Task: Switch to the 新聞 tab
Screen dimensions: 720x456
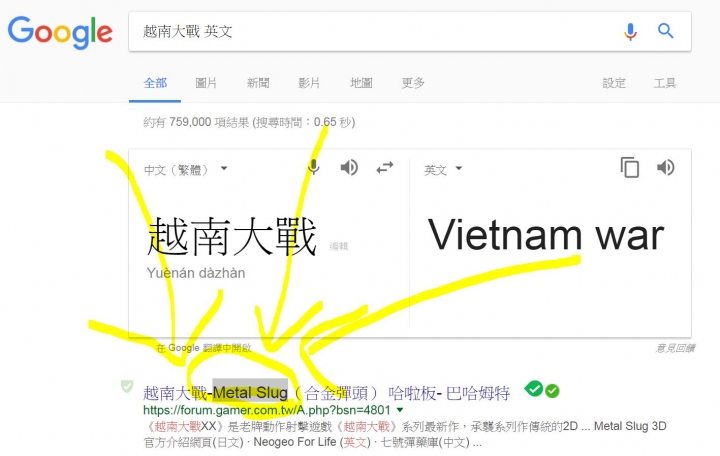Action: [258, 83]
